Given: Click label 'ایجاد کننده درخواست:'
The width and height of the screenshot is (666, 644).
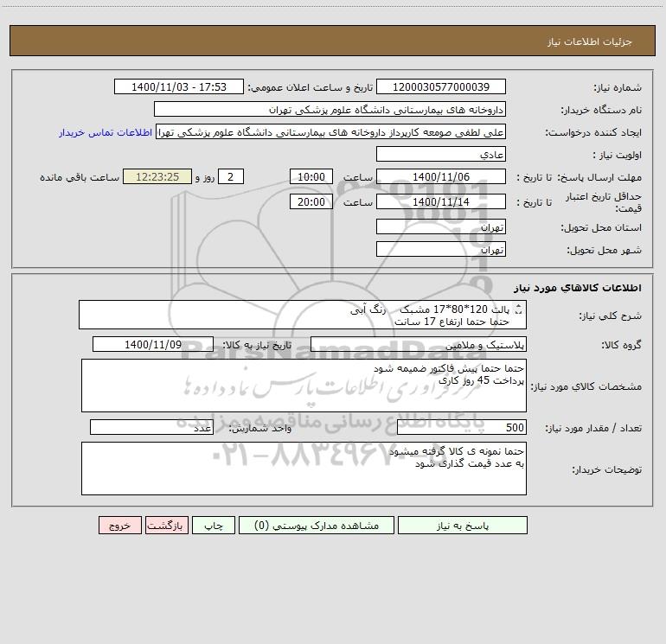Looking at the screenshot, I should pos(593,132).
